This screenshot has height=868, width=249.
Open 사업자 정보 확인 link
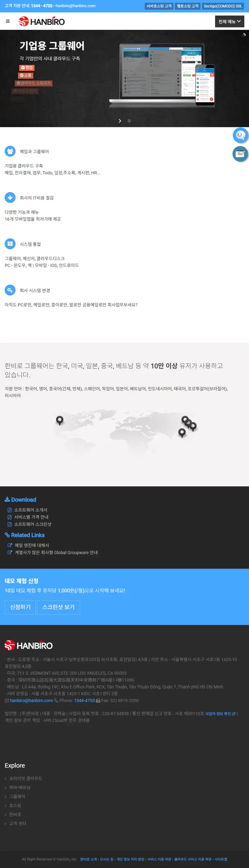tap(220, 714)
